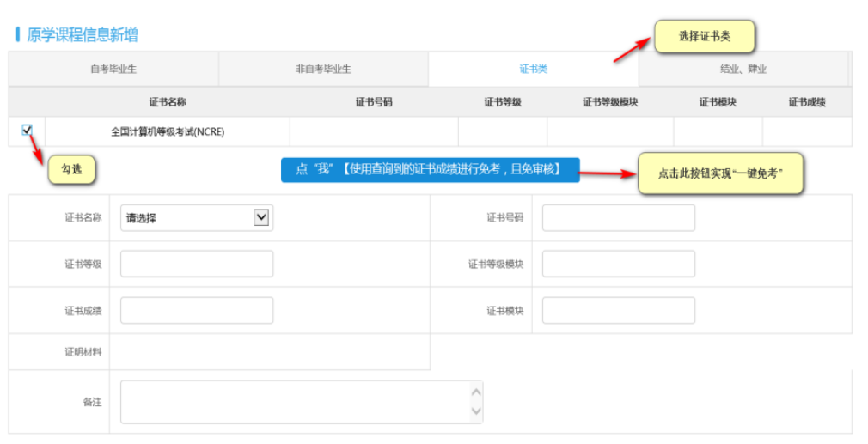Click the 证书号码 input field

tap(618, 218)
